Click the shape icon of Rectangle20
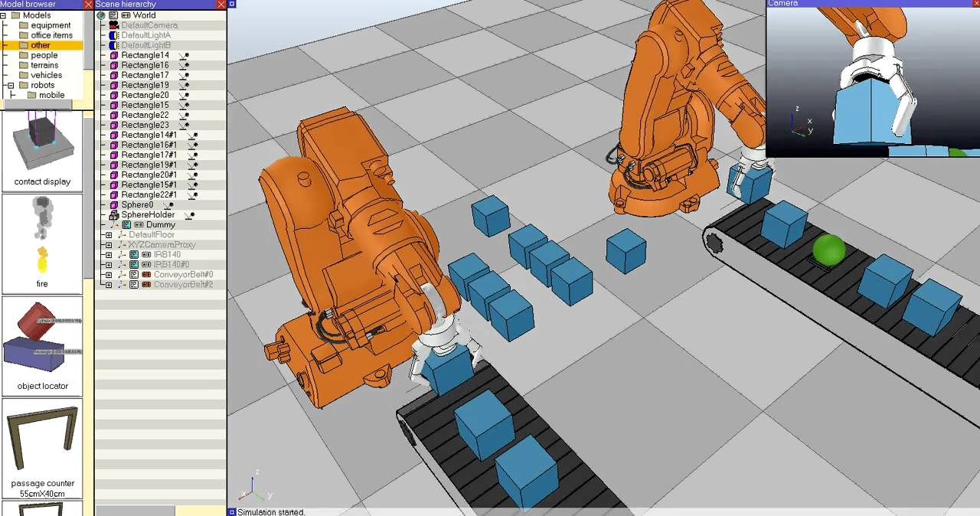Screen dimensions: 980x516 coord(114,95)
